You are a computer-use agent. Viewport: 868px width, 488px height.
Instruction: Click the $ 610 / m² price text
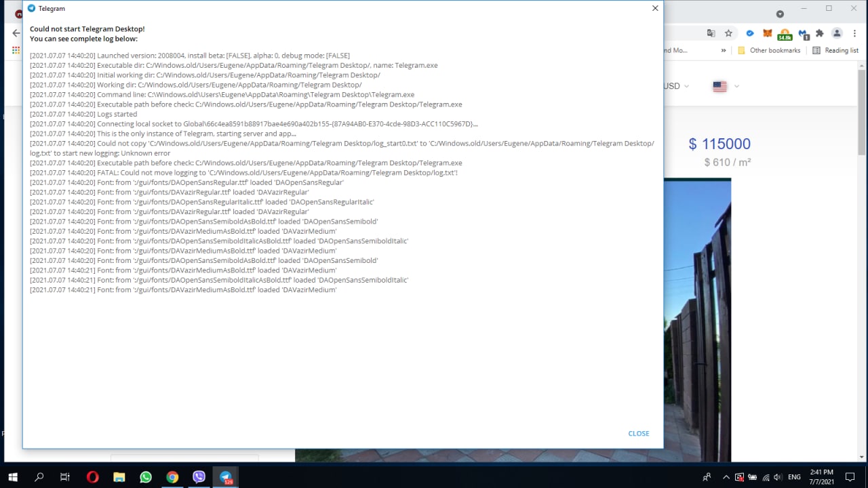click(x=727, y=162)
